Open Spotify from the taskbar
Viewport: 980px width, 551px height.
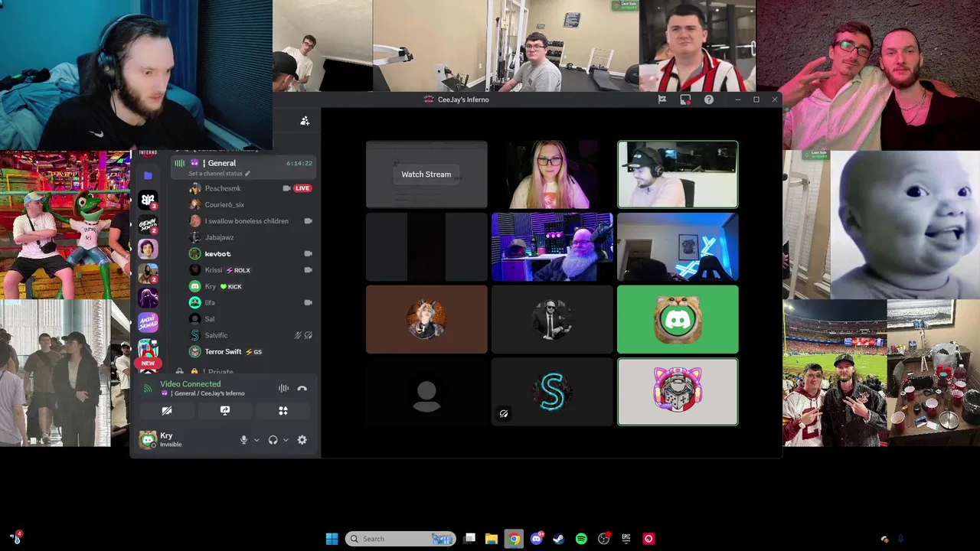pos(581,539)
